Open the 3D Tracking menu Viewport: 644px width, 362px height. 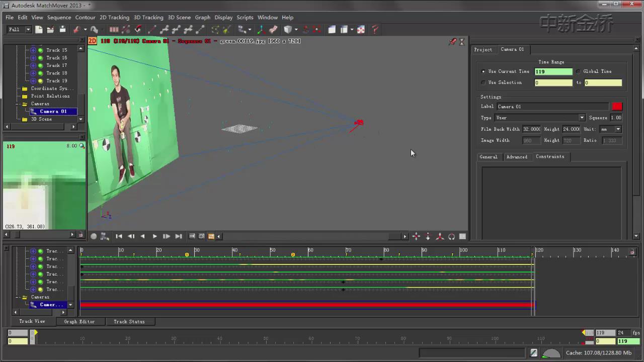[148, 17]
